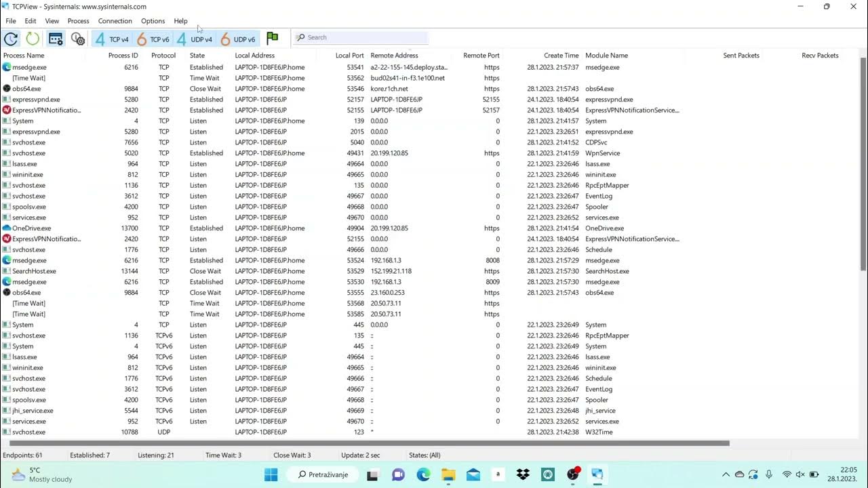Open OBS Studio from taskbar

point(573,474)
